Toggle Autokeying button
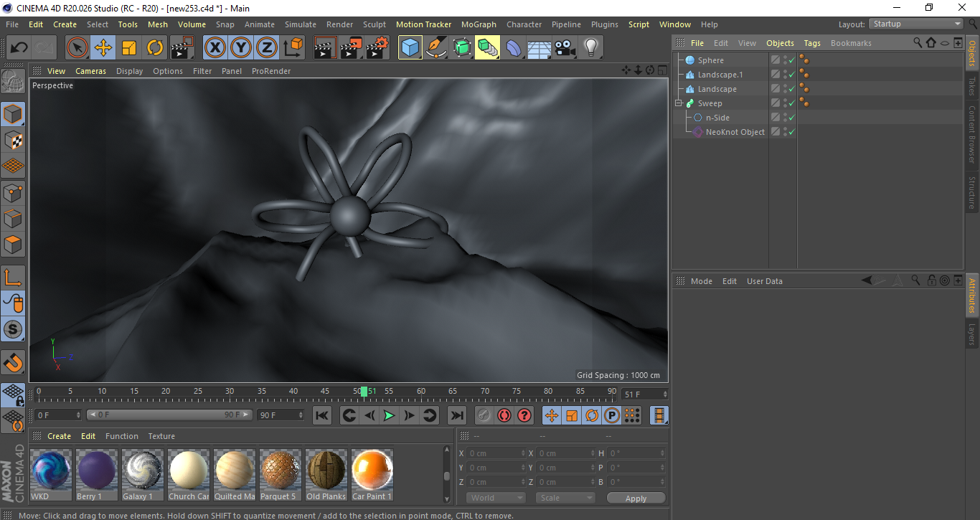Image resolution: width=980 pixels, height=520 pixels. (x=504, y=415)
